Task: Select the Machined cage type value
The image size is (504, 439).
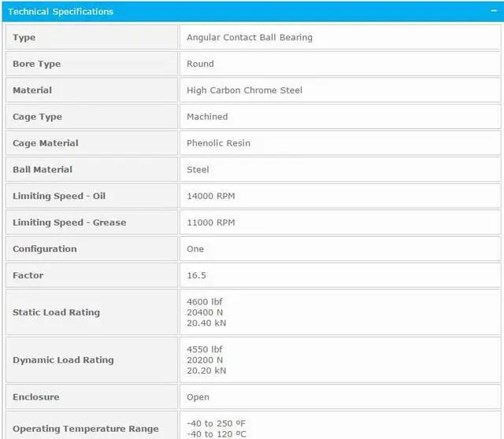Action: 207,116
